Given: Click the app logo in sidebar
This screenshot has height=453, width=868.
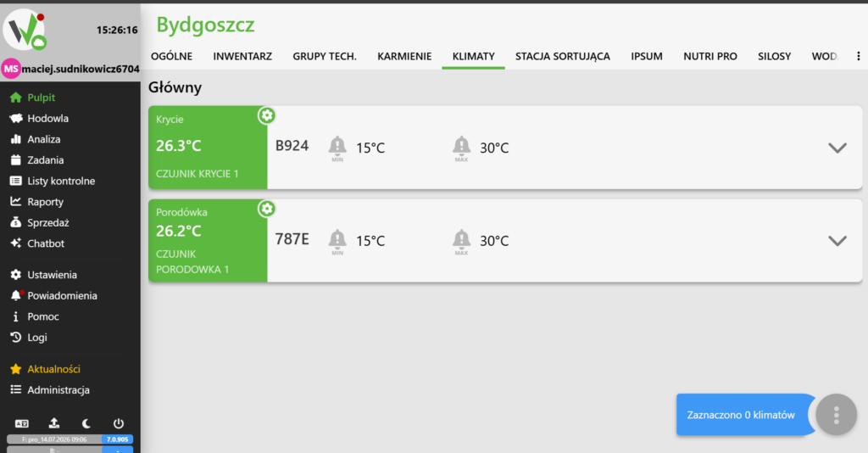Looking at the screenshot, I should tap(25, 30).
